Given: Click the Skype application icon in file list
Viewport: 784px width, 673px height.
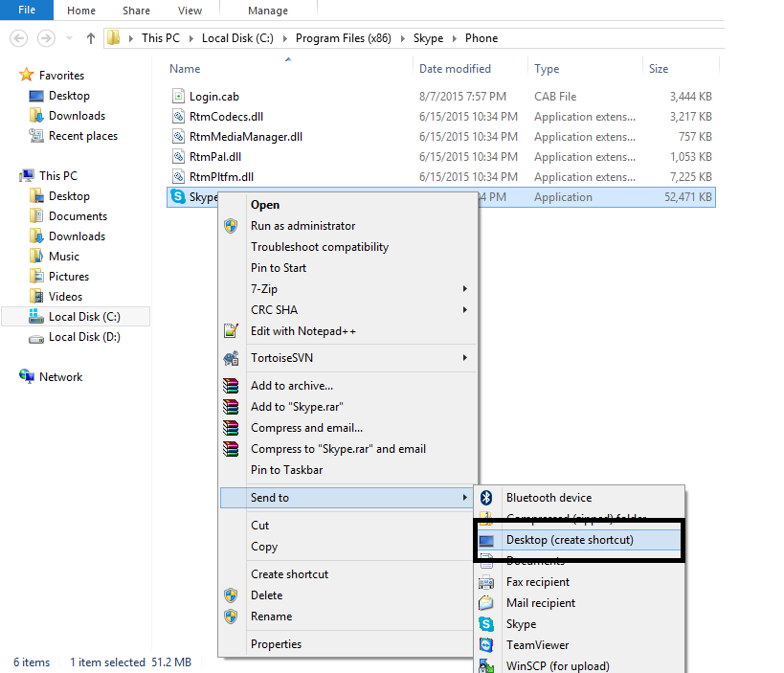Looking at the screenshot, I should (x=178, y=196).
